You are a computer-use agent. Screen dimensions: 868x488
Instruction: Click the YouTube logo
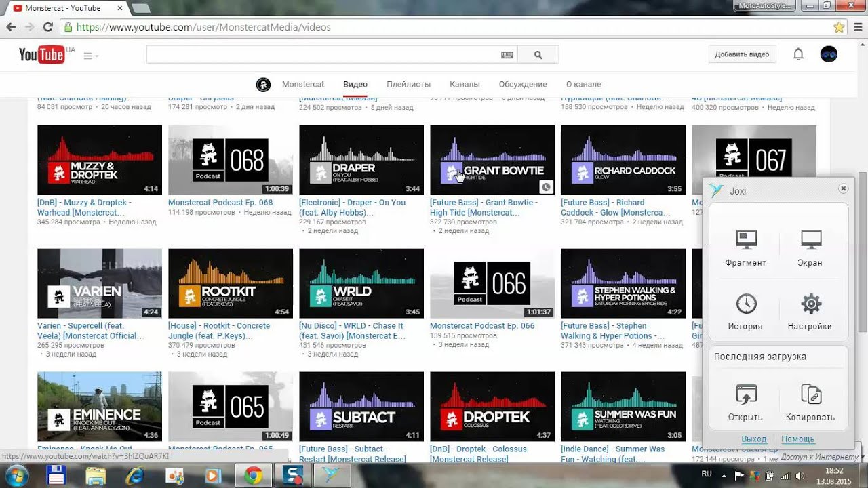pos(41,55)
